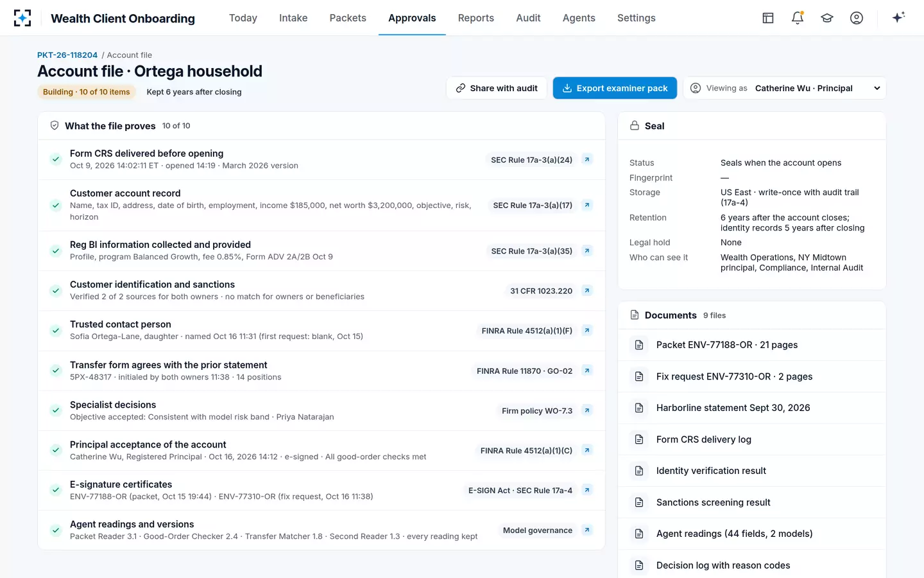The image size is (924, 578).
Task: Select Customer account record row title
Action: click(x=125, y=193)
